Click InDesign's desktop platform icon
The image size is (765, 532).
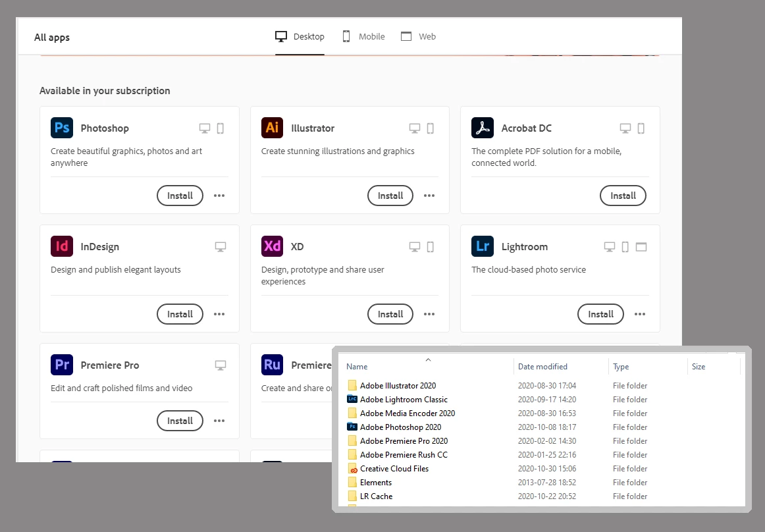click(x=221, y=247)
